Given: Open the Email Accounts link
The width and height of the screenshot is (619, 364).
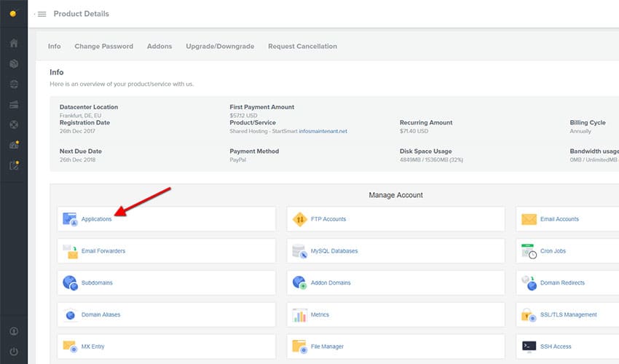Looking at the screenshot, I should (x=559, y=219).
